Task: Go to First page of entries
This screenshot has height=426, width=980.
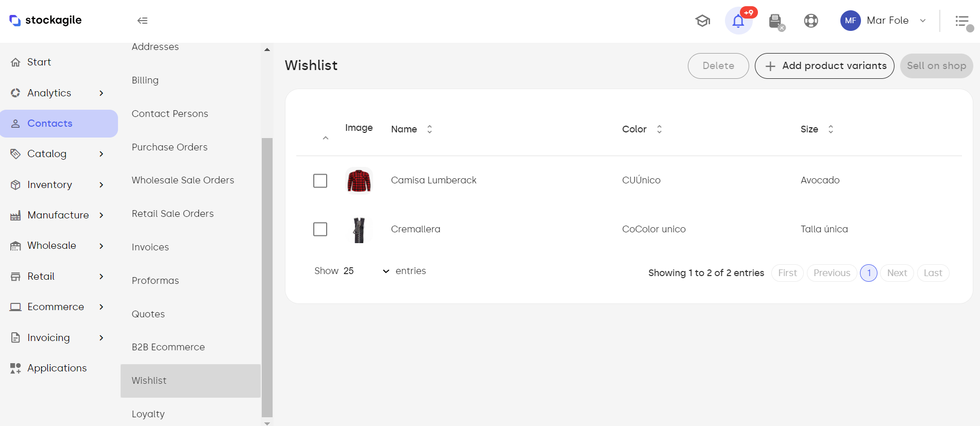Action: point(787,273)
